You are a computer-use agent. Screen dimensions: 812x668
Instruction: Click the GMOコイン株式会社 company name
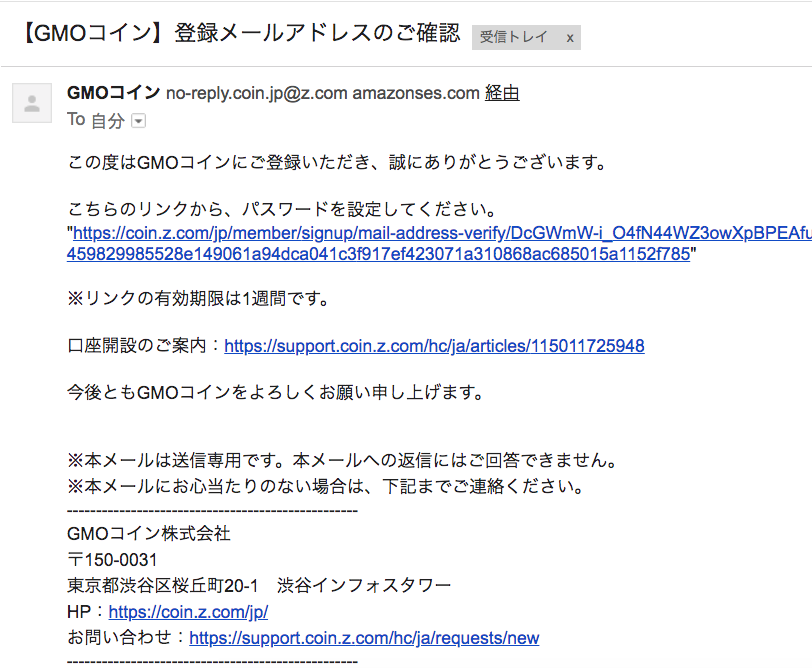[x=149, y=533]
